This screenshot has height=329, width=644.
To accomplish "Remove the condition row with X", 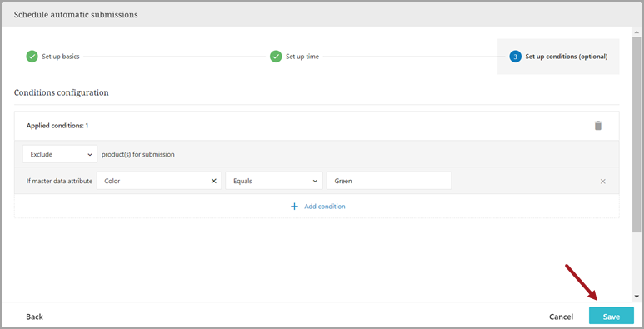I will pyautogui.click(x=602, y=181).
